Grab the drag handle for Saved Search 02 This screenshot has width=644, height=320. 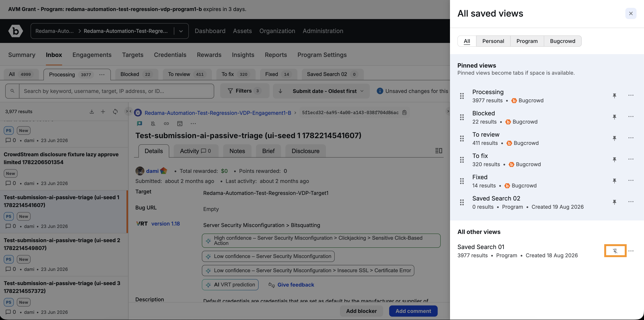462,202
